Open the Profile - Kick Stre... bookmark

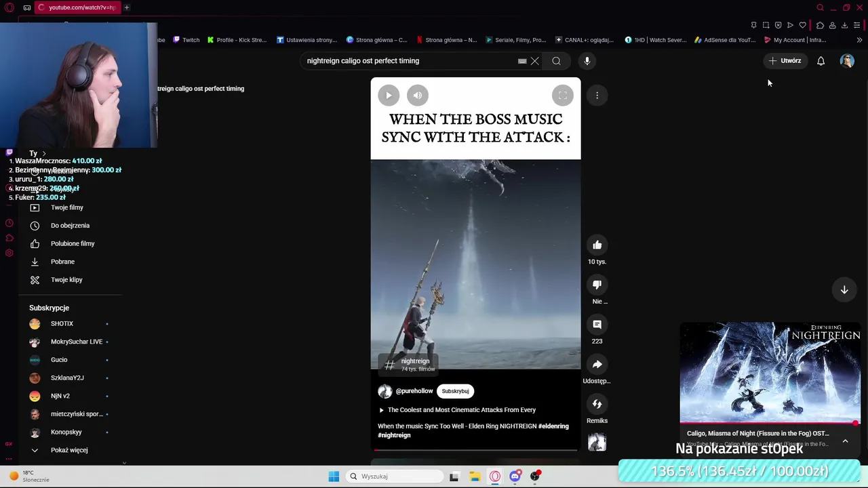point(237,40)
